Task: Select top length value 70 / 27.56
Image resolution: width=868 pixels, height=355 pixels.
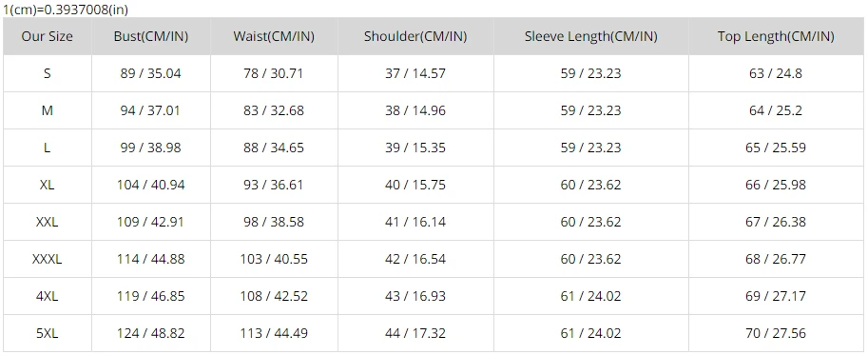Action: click(776, 333)
